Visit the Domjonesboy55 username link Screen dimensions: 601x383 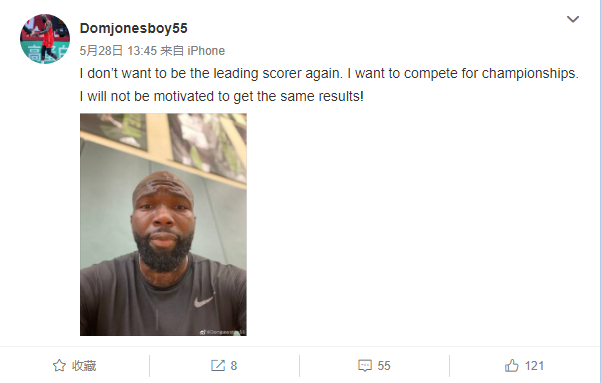tap(133, 28)
